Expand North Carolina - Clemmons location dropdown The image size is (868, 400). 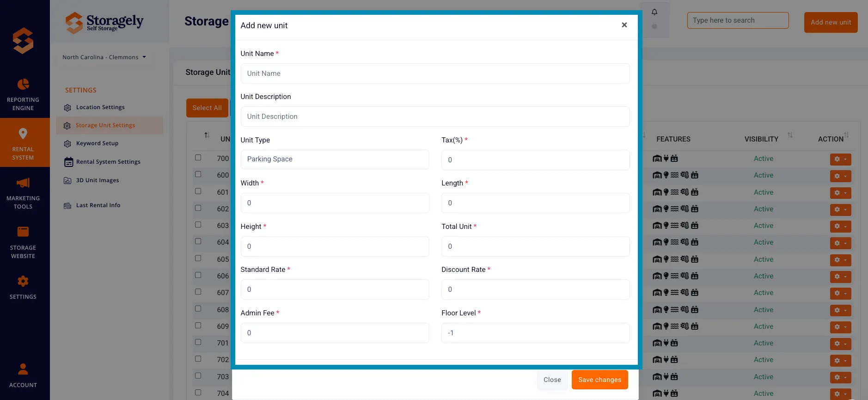coord(104,57)
